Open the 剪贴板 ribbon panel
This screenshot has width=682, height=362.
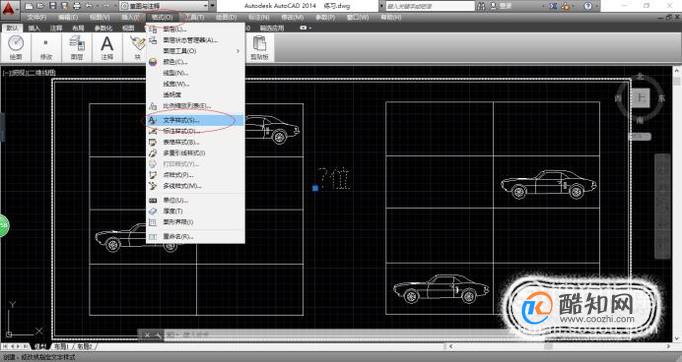pyautogui.click(x=260, y=47)
